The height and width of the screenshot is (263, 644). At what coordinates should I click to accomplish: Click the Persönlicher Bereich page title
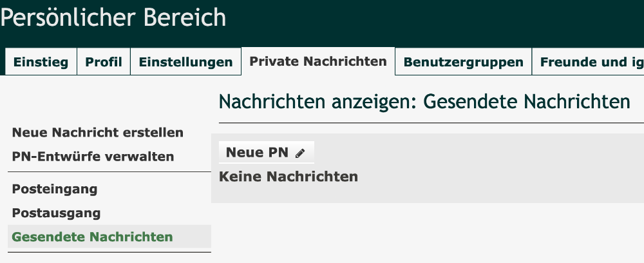pos(113,18)
